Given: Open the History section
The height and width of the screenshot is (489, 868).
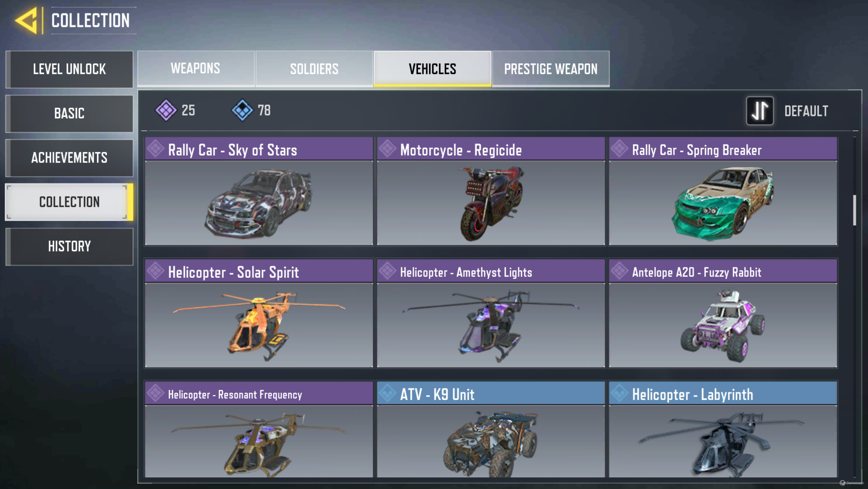Looking at the screenshot, I should [x=69, y=246].
